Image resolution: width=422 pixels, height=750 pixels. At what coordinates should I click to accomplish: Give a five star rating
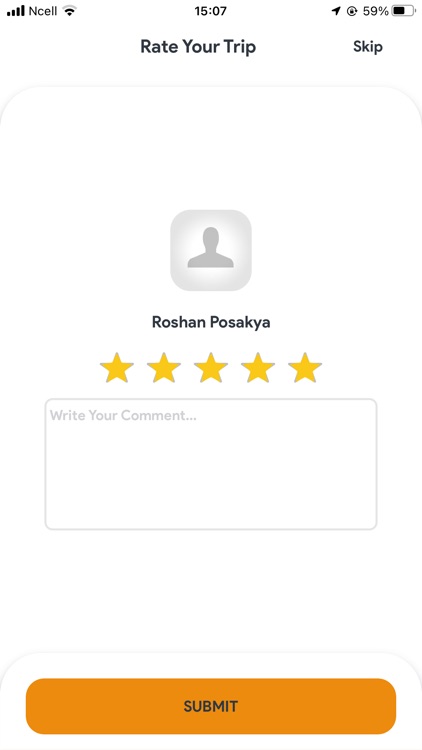(305, 367)
